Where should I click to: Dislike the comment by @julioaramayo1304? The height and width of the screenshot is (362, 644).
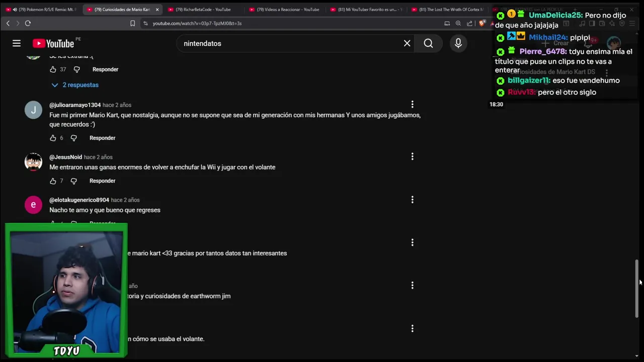[73, 138]
